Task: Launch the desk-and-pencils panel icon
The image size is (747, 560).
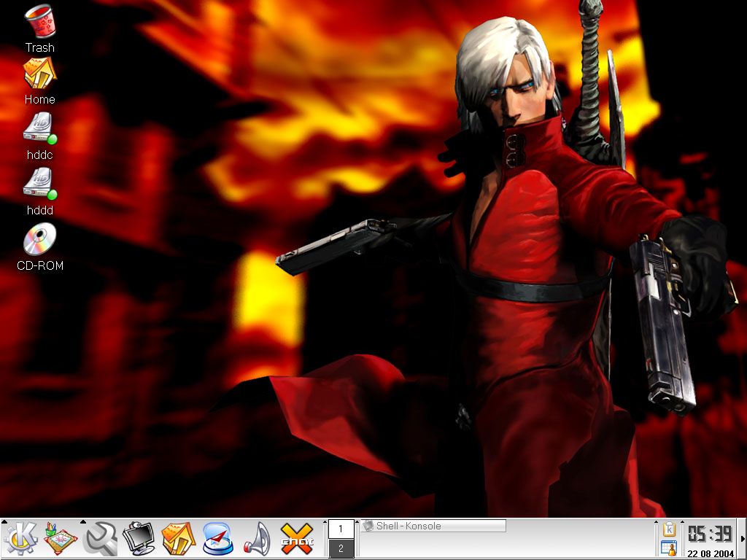Action: (x=61, y=539)
